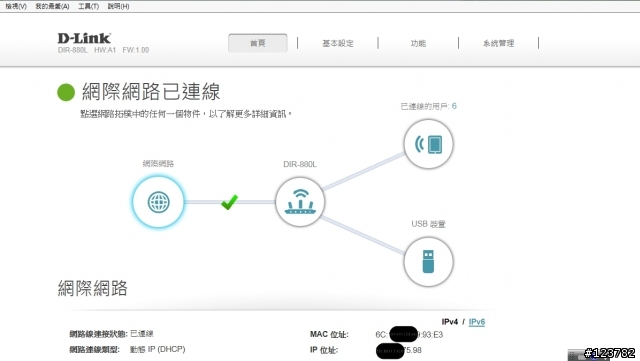The image size is (640, 361).
Task: Select the IPv4 view label
Action: point(450,322)
